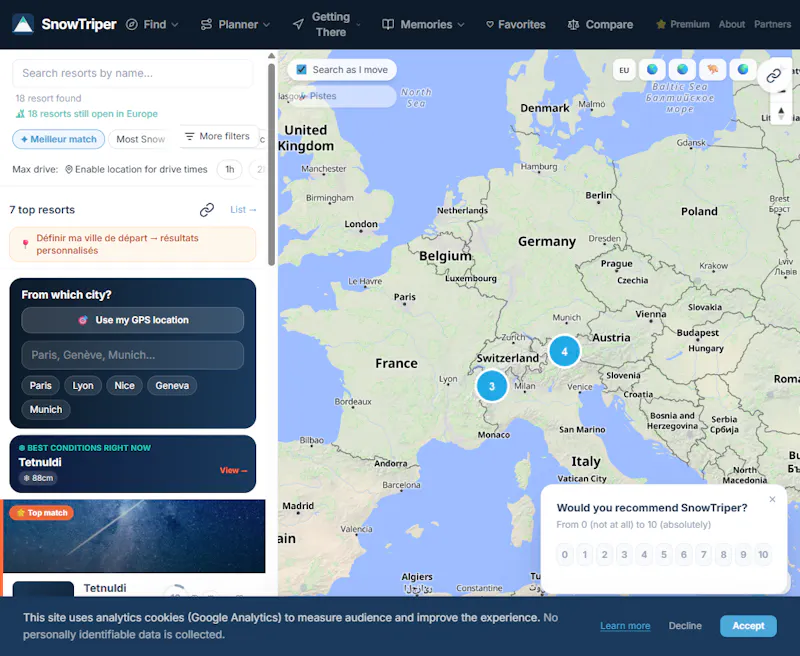
Task: Close the recommend SnowTriper popup
Action: click(x=772, y=499)
